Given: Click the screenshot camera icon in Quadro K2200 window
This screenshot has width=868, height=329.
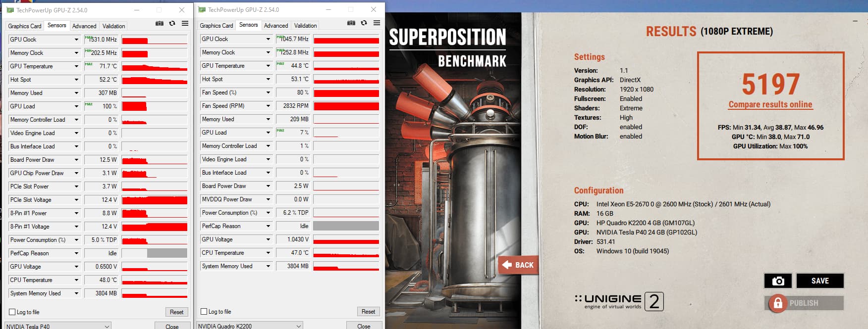Looking at the screenshot, I should pos(351,23).
